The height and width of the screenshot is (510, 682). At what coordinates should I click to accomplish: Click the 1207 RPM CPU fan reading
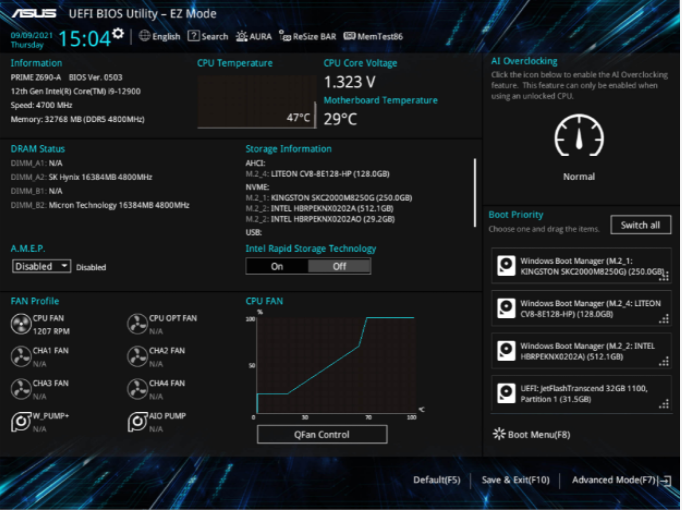click(x=51, y=331)
